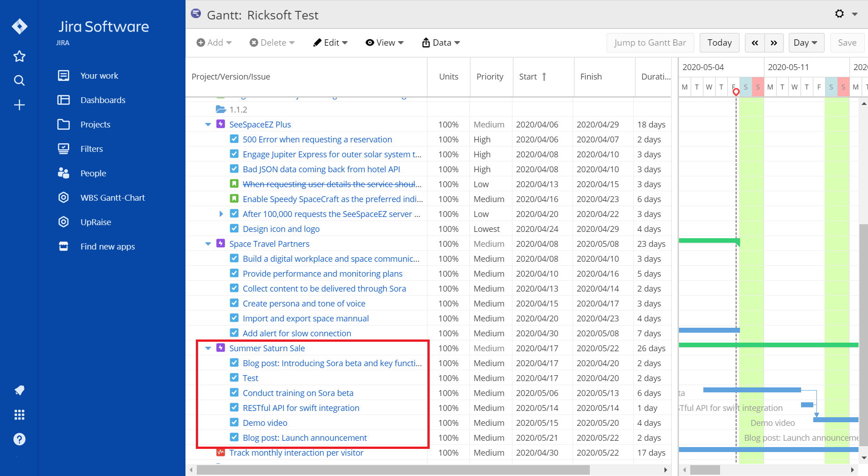Toggle checkbox icon for Create persona issue
This screenshot has height=476, width=868.
234,303
